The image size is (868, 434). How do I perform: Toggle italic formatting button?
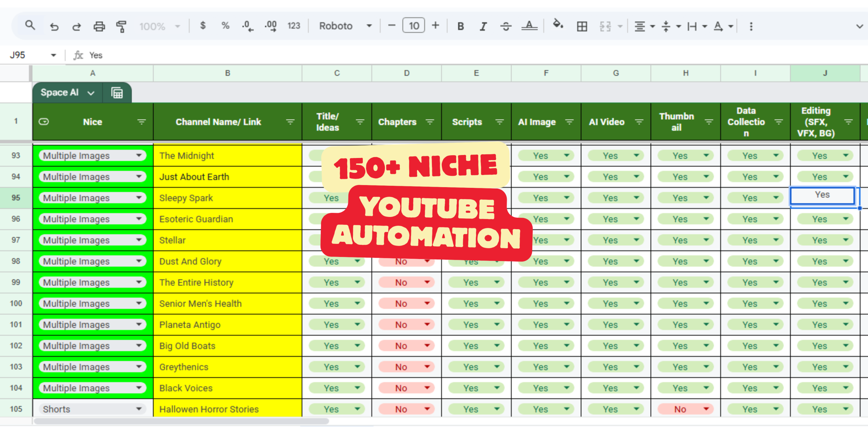click(x=483, y=26)
